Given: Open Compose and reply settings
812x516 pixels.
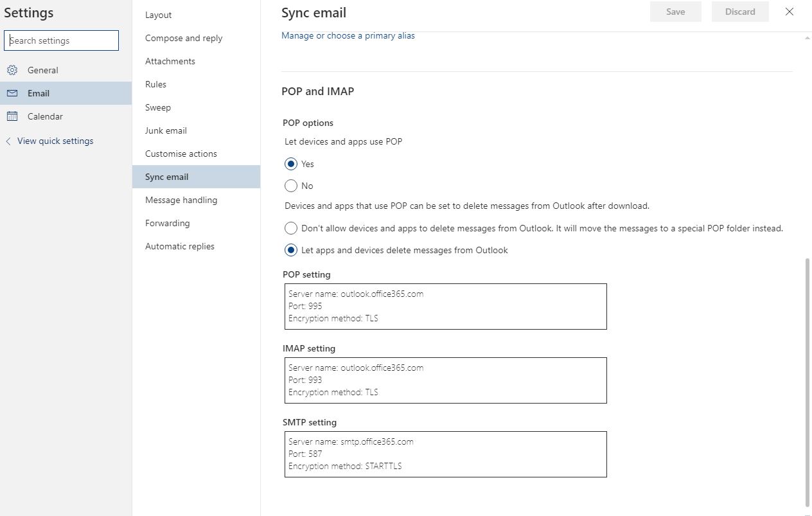Looking at the screenshot, I should coord(184,38).
